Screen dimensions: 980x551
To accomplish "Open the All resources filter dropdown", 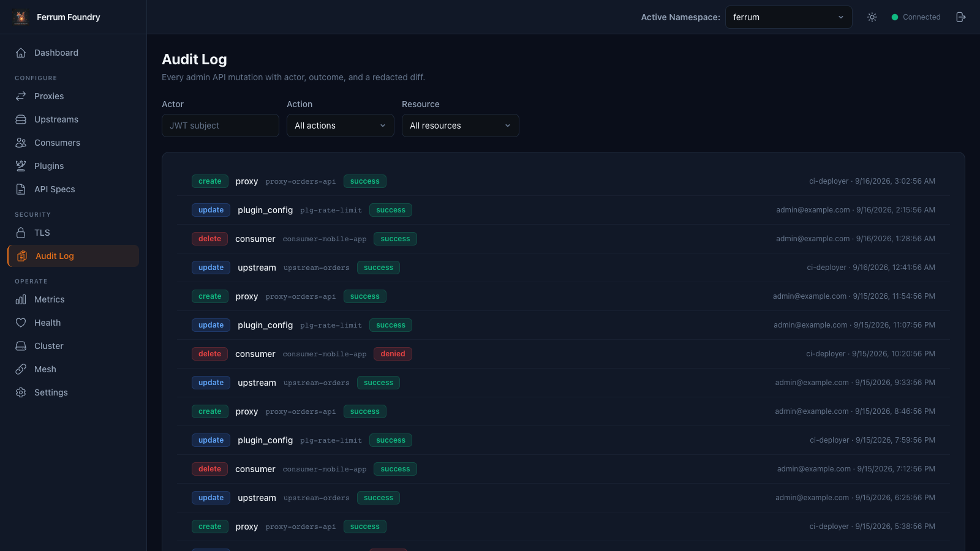I will [x=461, y=126].
